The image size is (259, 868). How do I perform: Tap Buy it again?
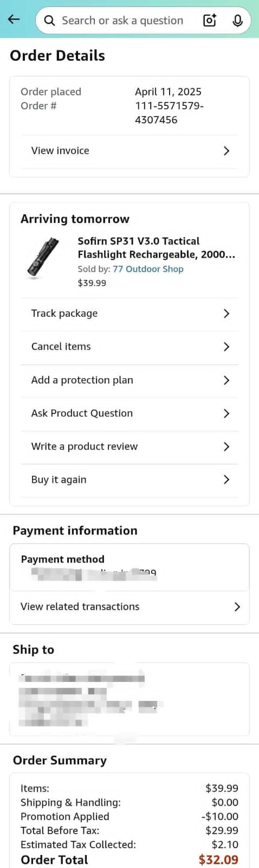coord(129,480)
